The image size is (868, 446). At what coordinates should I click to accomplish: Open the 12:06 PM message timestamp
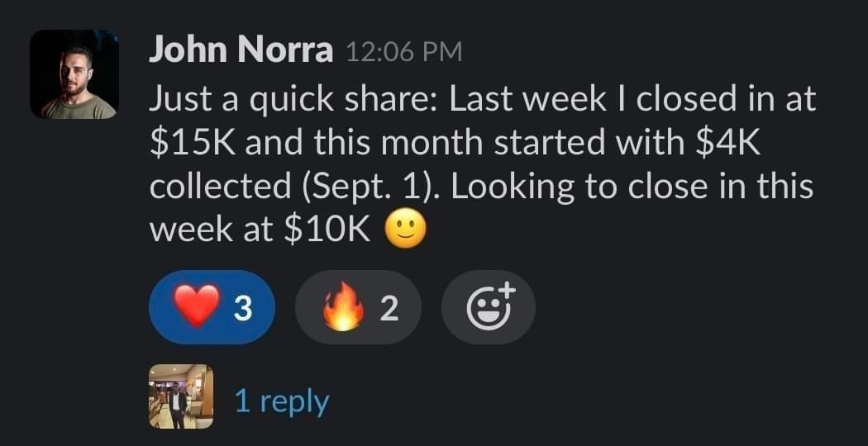(x=402, y=53)
